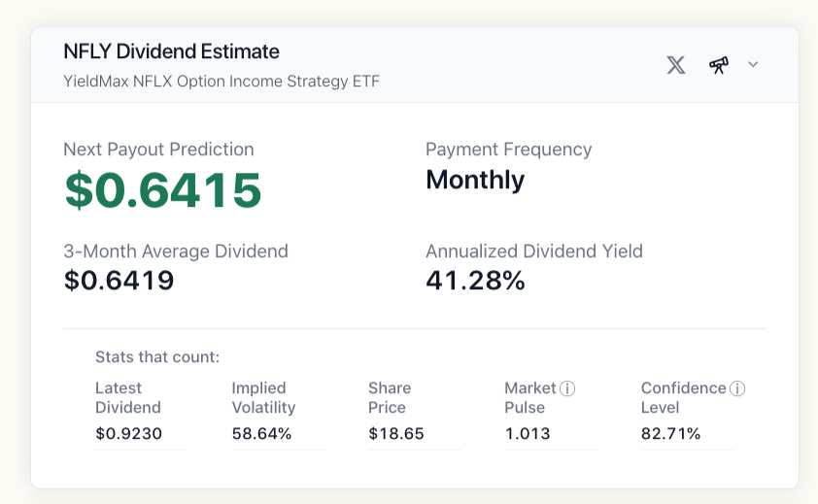Click the $0.9230 latest dividend value
This screenshot has height=504, width=818.
(x=128, y=433)
